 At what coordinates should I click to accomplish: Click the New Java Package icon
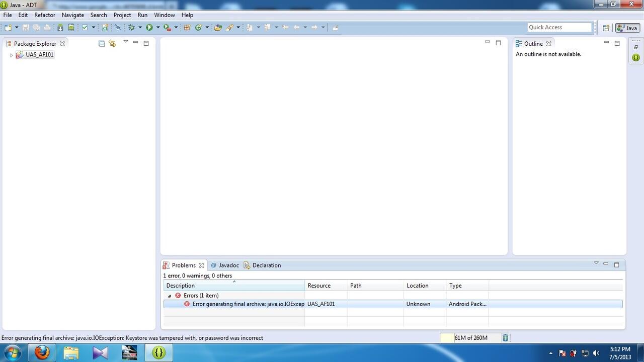pyautogui.click(x=187, y=27)
